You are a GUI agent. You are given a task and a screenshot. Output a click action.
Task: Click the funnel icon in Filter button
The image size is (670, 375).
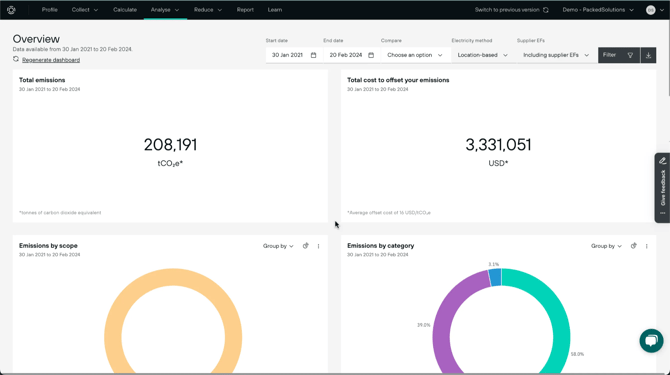(x=630, y=55)
